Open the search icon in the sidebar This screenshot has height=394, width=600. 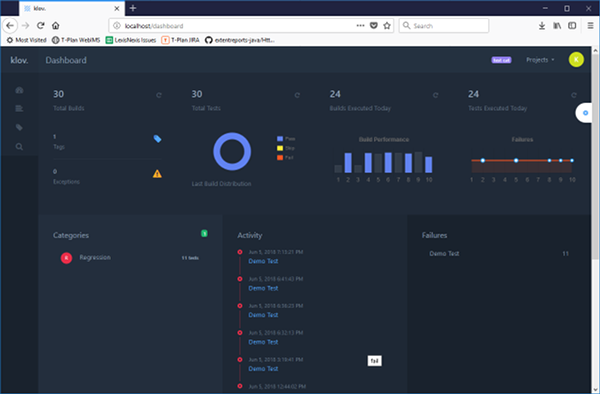[x=19, y=147]
